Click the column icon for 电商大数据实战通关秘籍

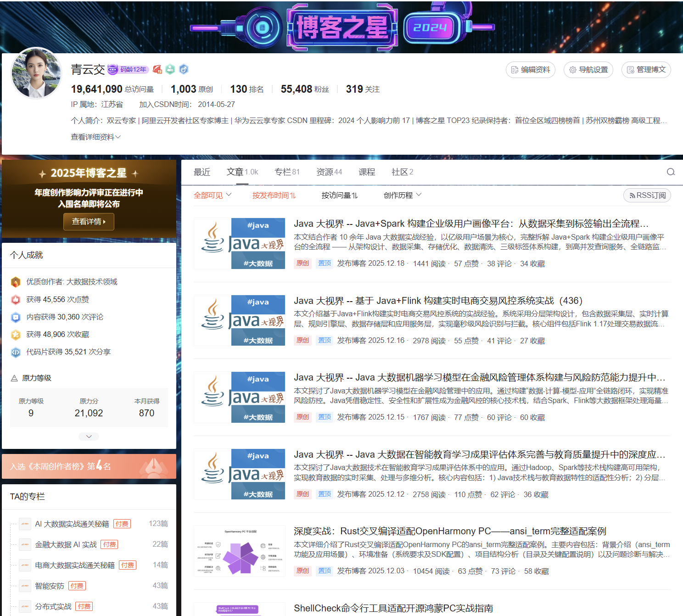click(x=25, y=565)
